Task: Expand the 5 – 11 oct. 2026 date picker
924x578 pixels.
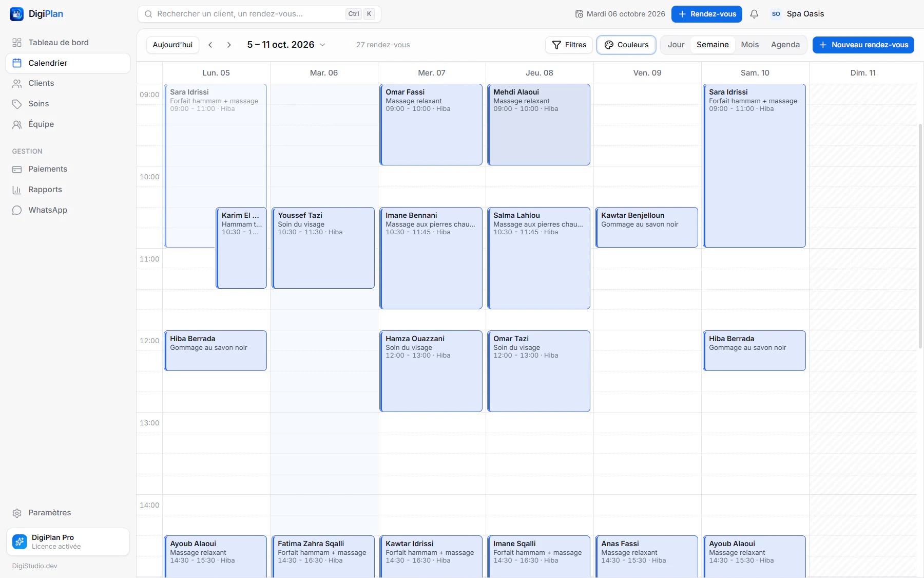Action: (286, 45)
